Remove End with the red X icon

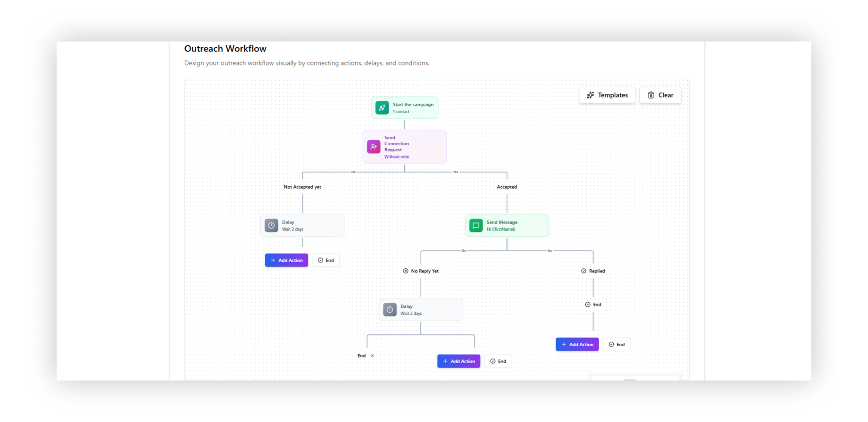pos(372,356)
